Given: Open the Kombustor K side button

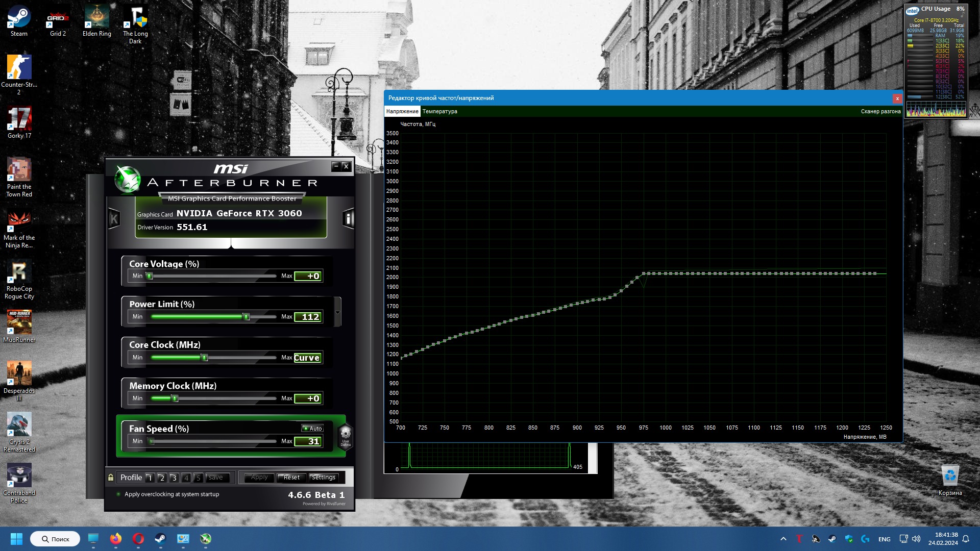Looking at the screenshot, I should [114, 219].
